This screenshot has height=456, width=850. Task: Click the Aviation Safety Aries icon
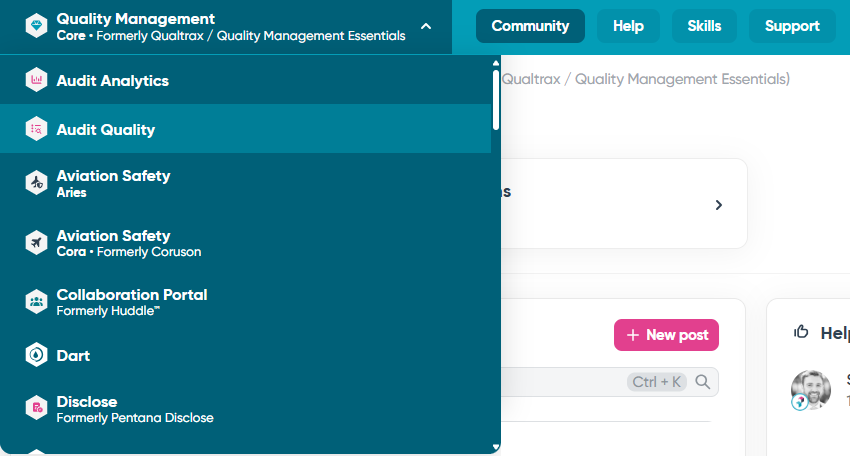37,183
